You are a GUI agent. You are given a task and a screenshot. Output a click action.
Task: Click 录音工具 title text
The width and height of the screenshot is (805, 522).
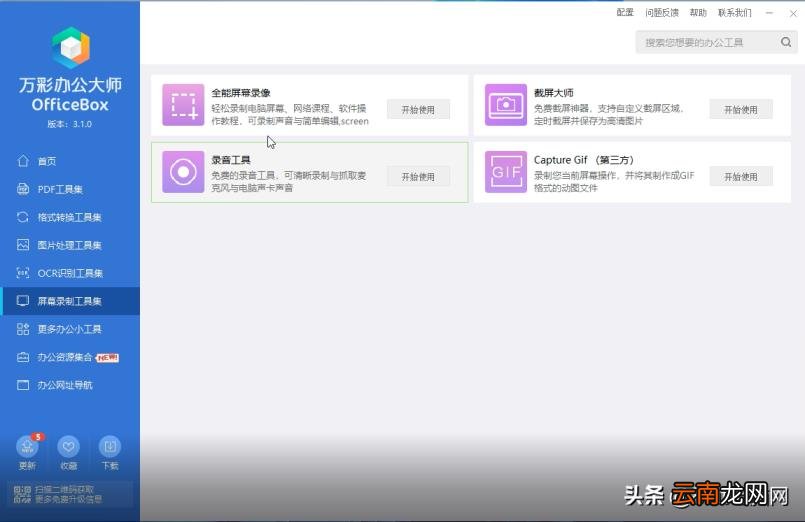tap(231, 160)
